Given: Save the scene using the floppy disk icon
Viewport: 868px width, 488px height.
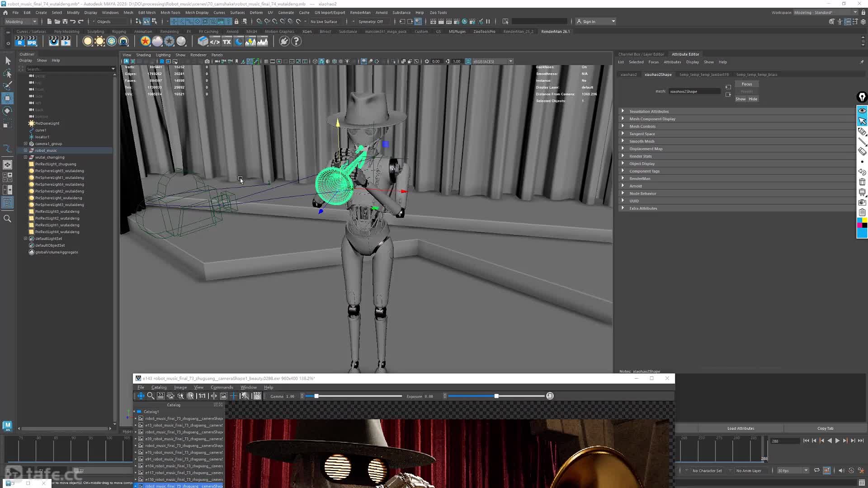Looking at the screenshot, I should (x=65, y=22).
